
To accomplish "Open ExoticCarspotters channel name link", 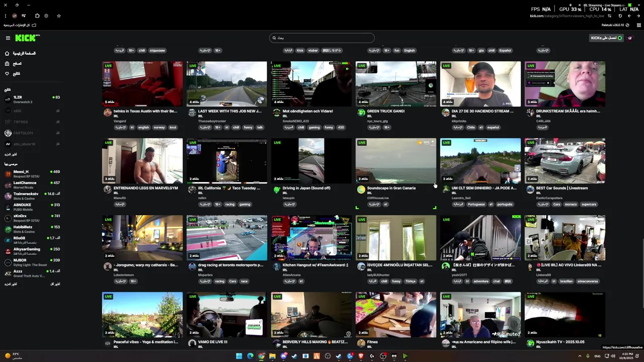I will click(x=549, y=198).
